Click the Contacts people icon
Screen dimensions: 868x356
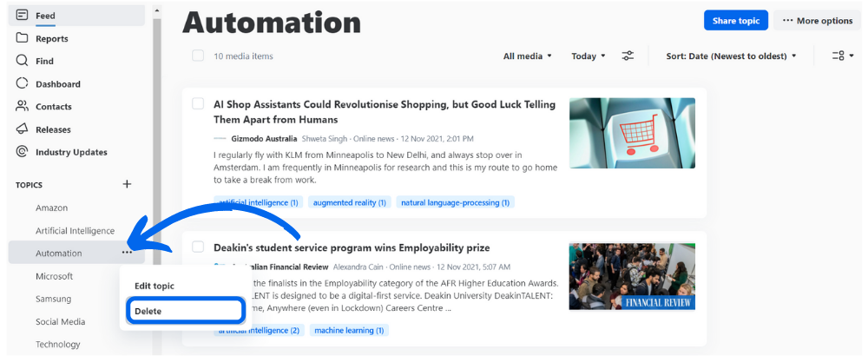(x=22, y=106)
